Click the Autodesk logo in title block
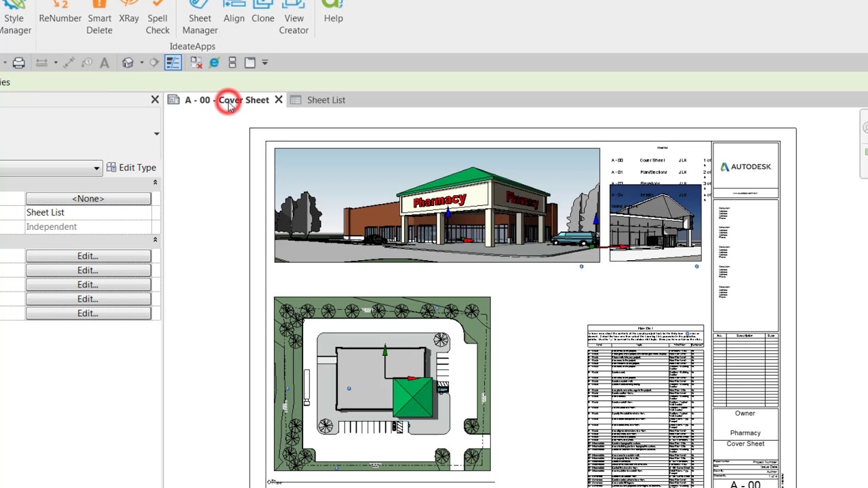The width and height of the screenshot is (868, 488). point(745,167)
